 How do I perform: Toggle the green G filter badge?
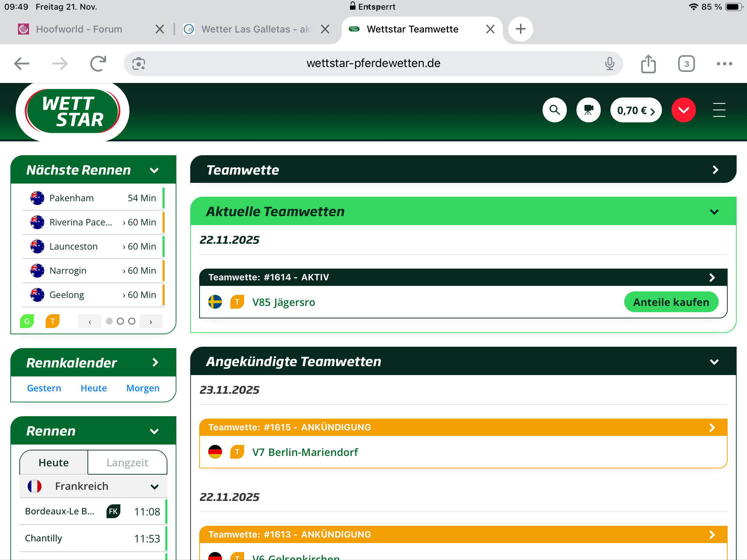click(27, 321)
